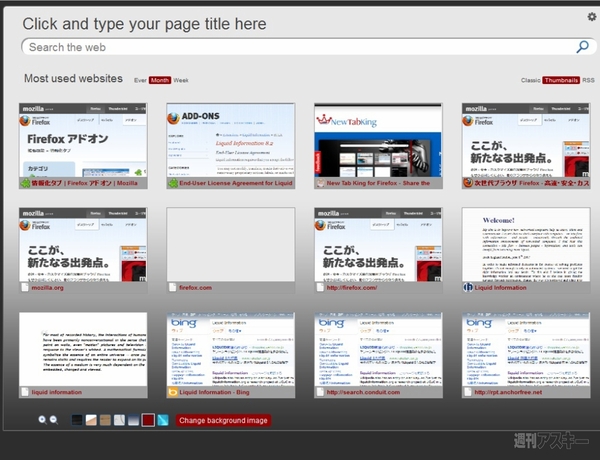This screenshot has height=460, width=600.
Task: Select the dark red background swatch
Action: (x=148, y=420)
